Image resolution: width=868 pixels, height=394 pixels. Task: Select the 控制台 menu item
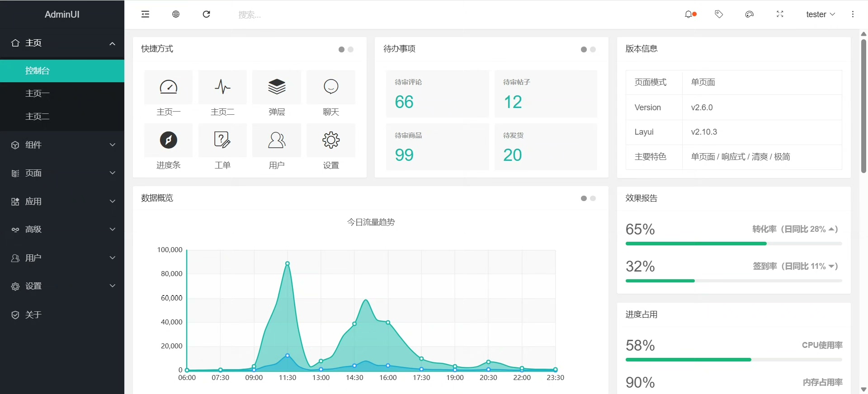tap(62, 71)
